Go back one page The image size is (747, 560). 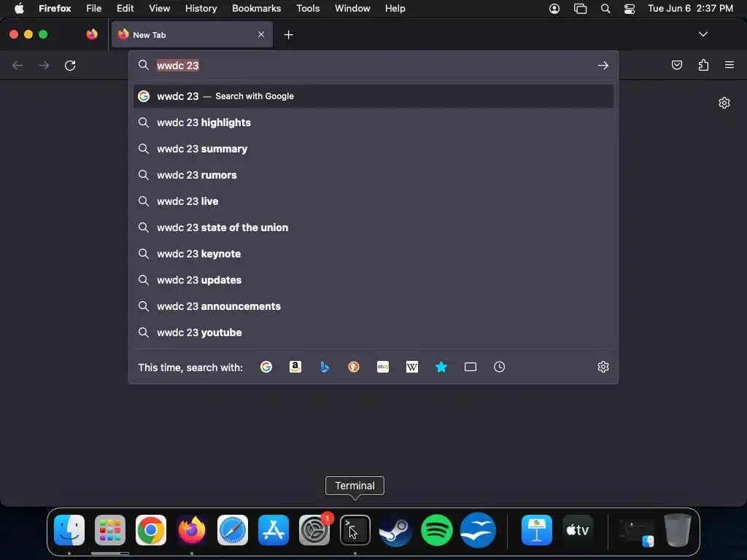pos(18,65)
